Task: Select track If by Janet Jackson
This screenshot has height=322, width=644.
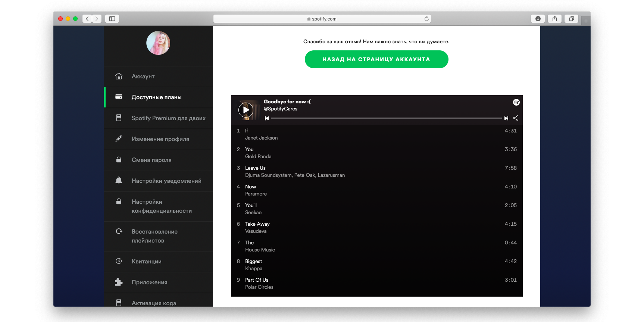Action: click(377, 134)
